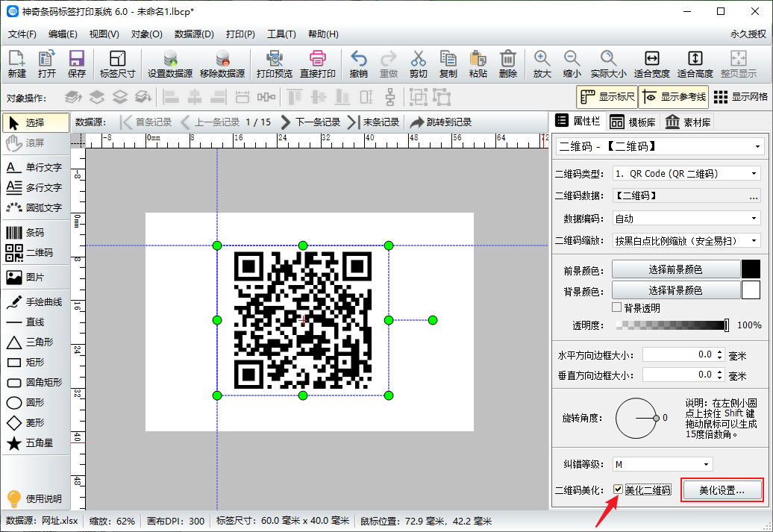Choose the 多行文字 text tool

pos(36,188)
